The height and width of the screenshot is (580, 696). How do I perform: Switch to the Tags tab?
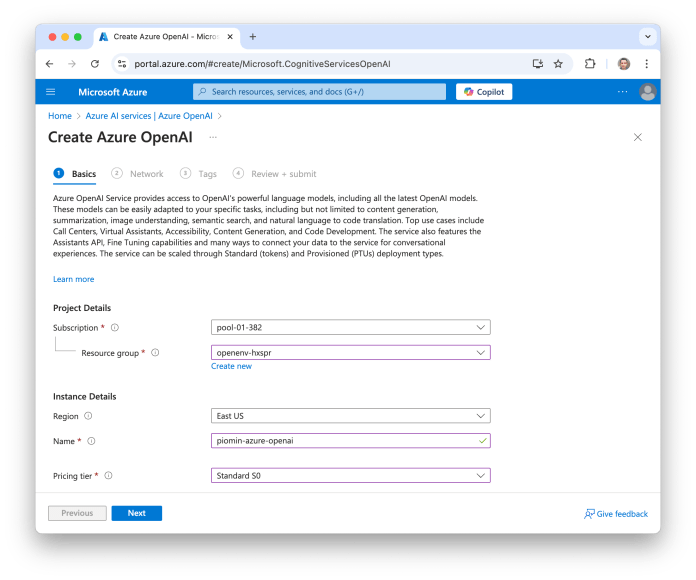(x=198, y=174)
